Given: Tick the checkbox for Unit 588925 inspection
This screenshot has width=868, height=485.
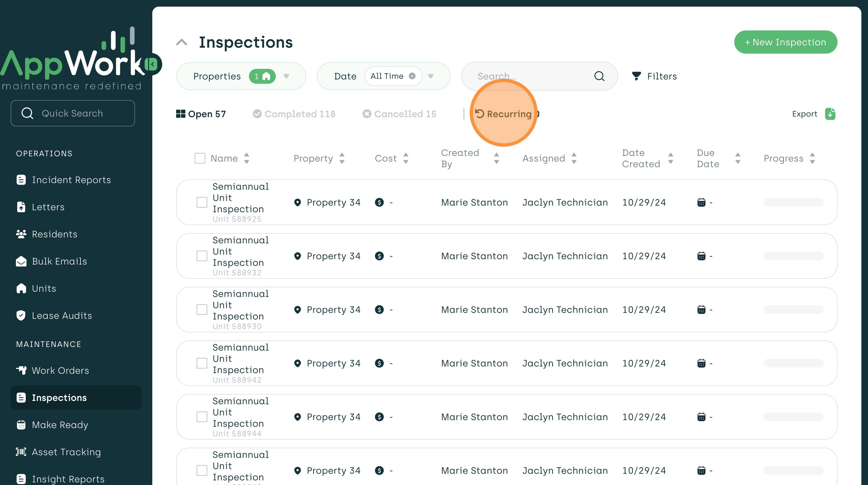Looking at the screenshot, I should pos(202,202).
